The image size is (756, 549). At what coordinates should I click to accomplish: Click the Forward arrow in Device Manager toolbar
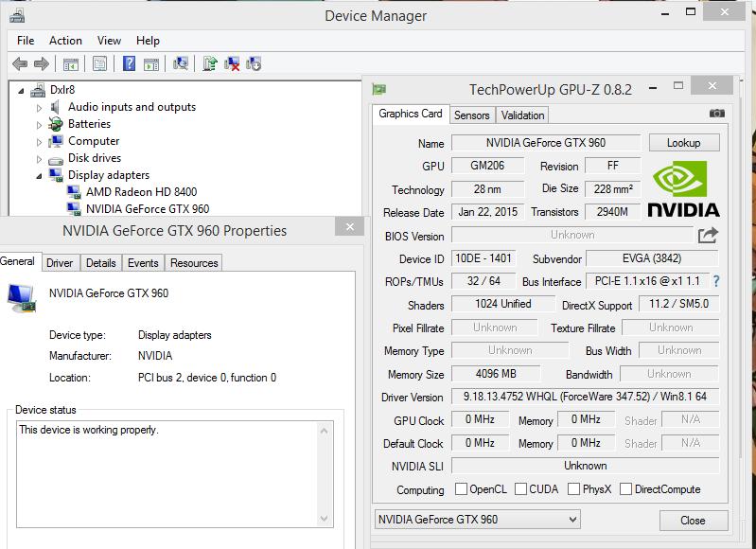point(42,63)
